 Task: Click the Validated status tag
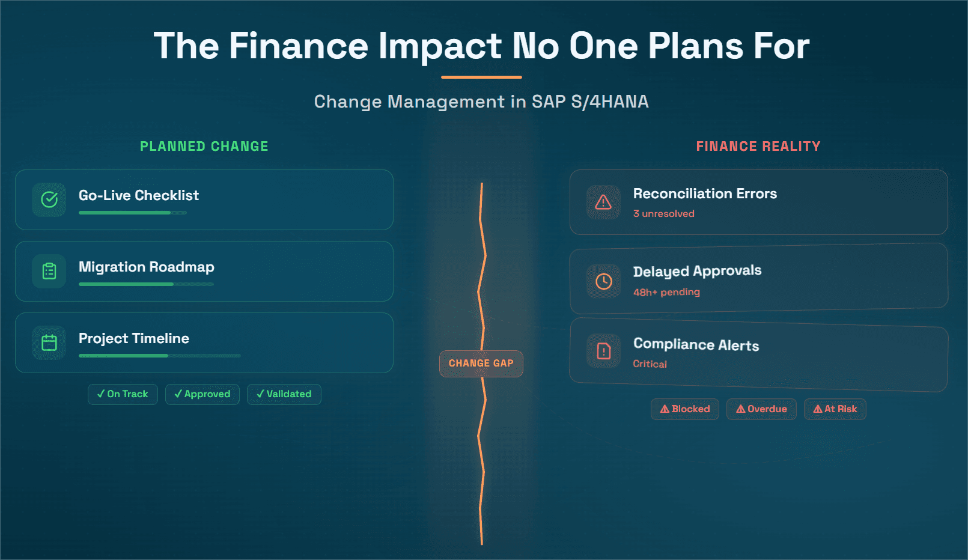pyautogui.click(x=284, y=394)
